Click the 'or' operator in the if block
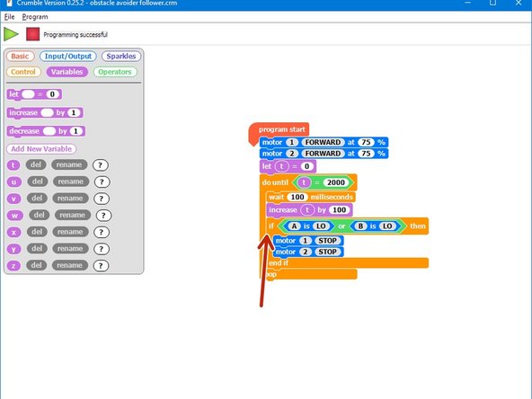Image resolution: width=532 pixels, height=399 pixels. click(x=341, y=226)
